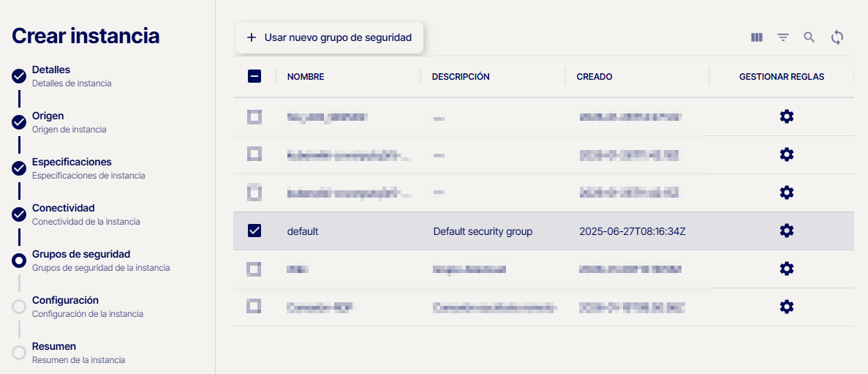The height and width of the screenshot is (374, 868).
Task: Go to the Detalles step
Action: [51, 70]
